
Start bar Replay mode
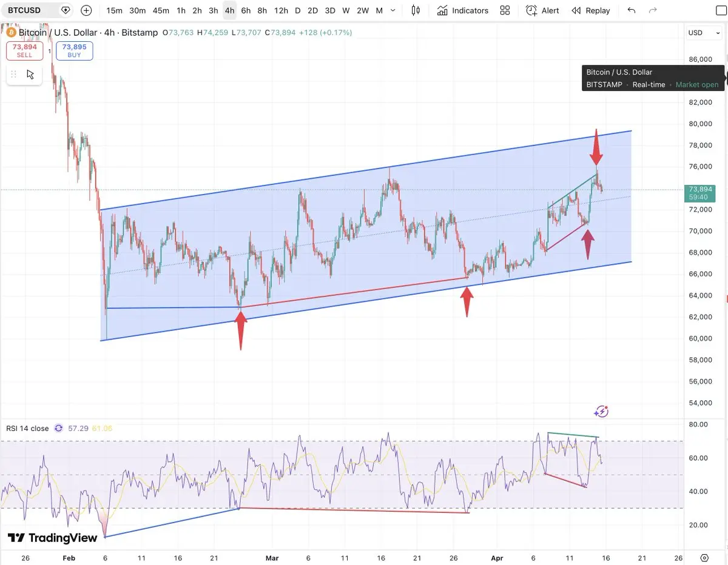[x=591, y=10]
